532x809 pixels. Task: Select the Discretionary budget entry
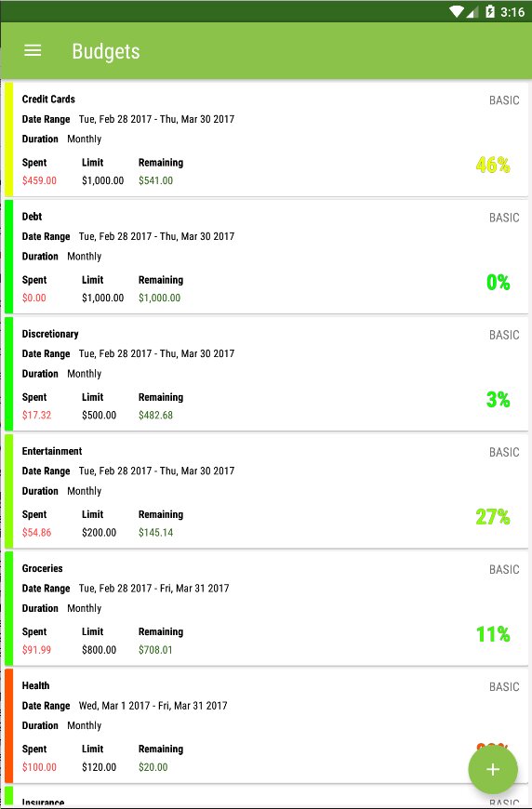coord(266,374)
